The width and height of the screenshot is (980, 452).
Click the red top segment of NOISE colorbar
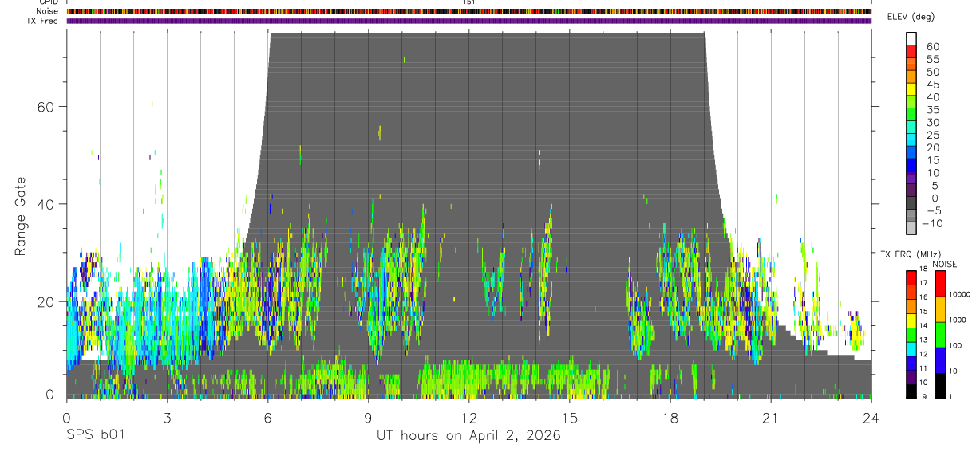(941, 284)
